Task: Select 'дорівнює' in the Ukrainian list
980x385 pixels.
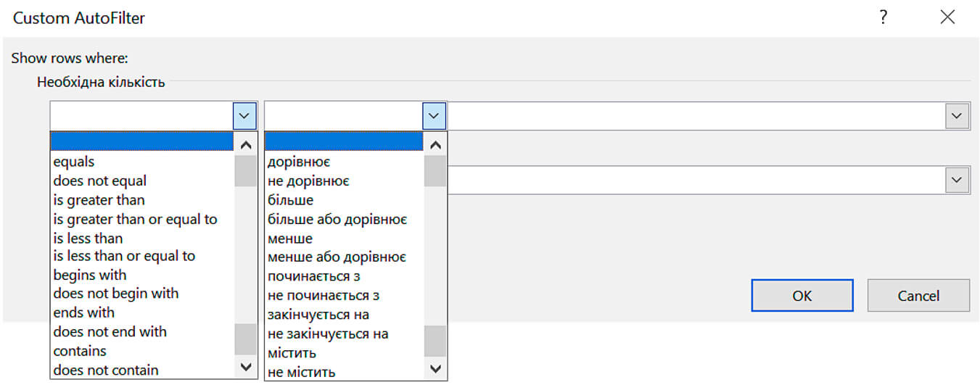Action: tap(298, 162)
